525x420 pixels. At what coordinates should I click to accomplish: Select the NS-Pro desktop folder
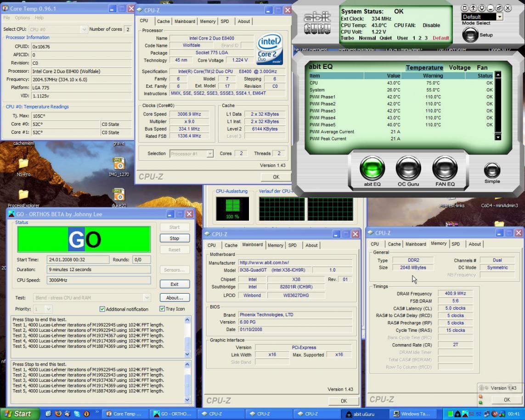[x=23, y=167]
